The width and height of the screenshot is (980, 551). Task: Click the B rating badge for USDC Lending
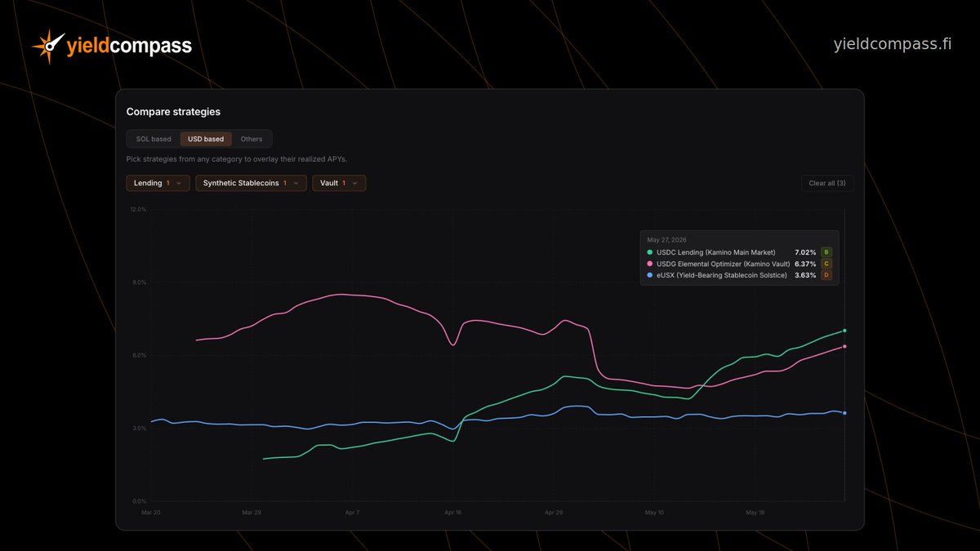pyautogui.click(x=826, y=252)
